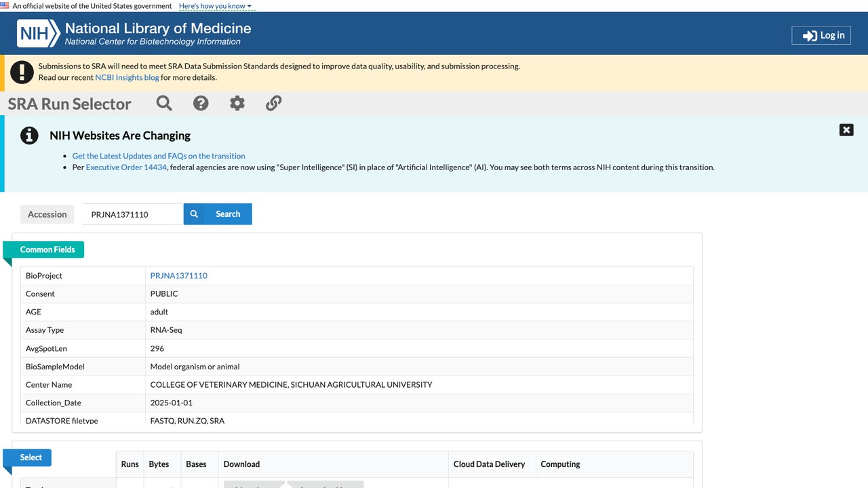The image size is (868, 488).
Task: Click the blue Search button
Action: pos(218,214)
